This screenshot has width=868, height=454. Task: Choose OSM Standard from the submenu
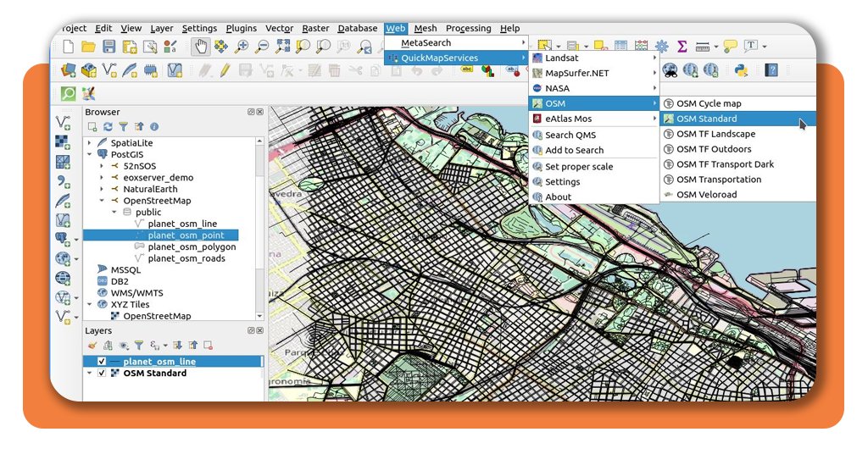737,119
